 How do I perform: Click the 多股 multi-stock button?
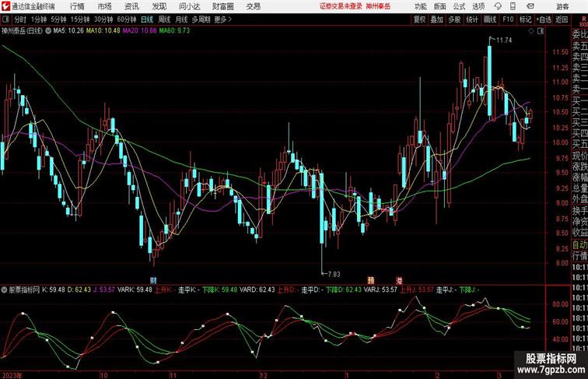coord(454,19)
